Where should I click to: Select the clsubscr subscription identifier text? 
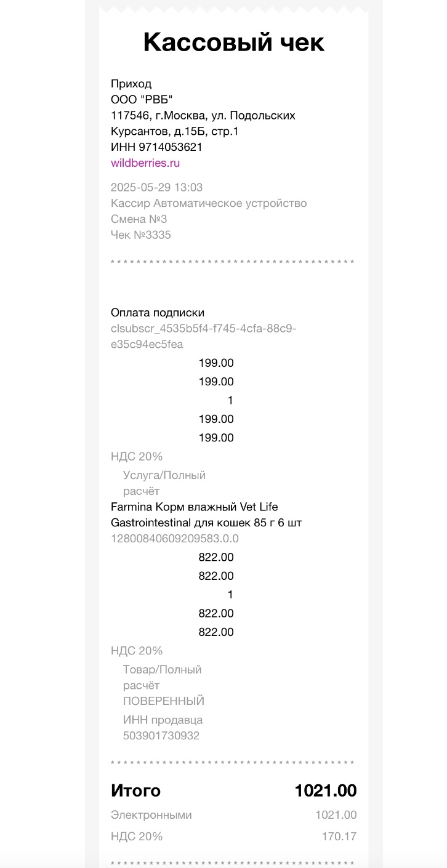tap(203, 337)
